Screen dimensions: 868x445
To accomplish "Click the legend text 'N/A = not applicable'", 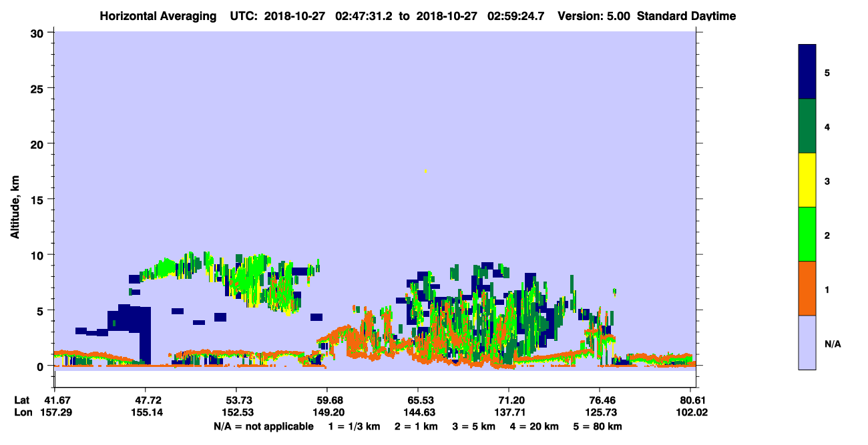I will pos(263,426).
